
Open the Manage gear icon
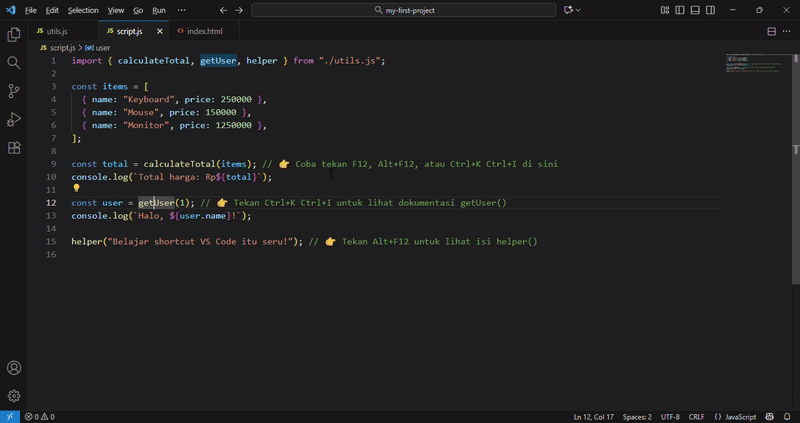[14, 396]
